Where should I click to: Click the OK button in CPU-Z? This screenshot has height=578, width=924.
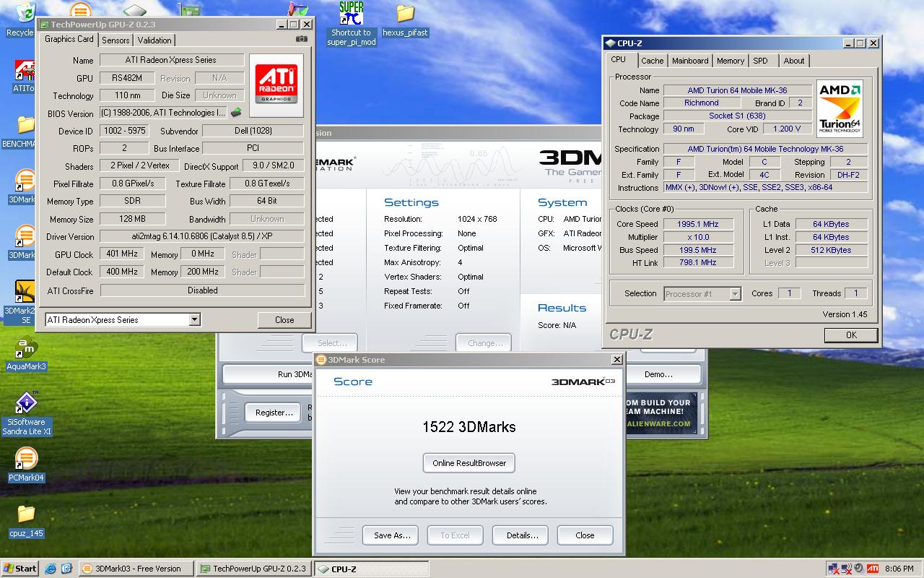851,335
